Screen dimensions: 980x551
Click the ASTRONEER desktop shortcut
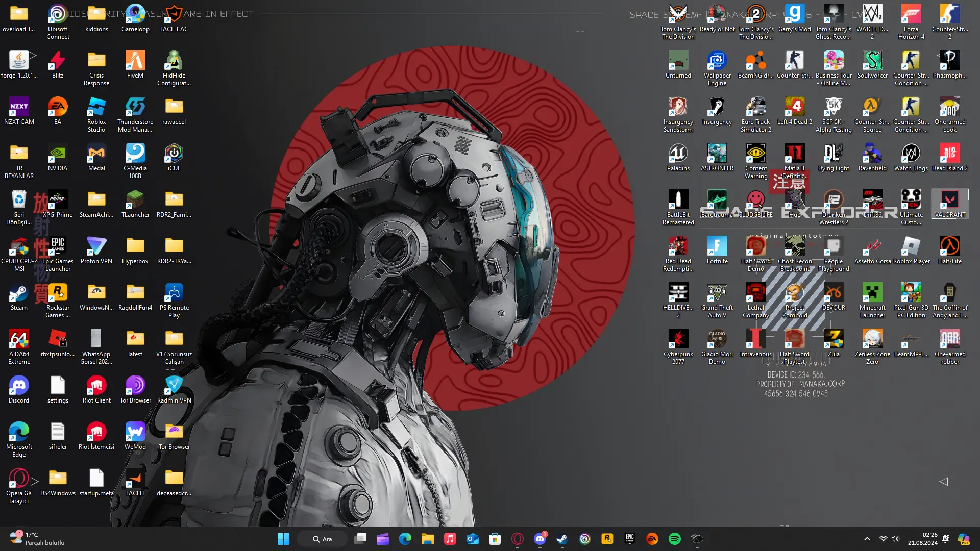point(717,157)
